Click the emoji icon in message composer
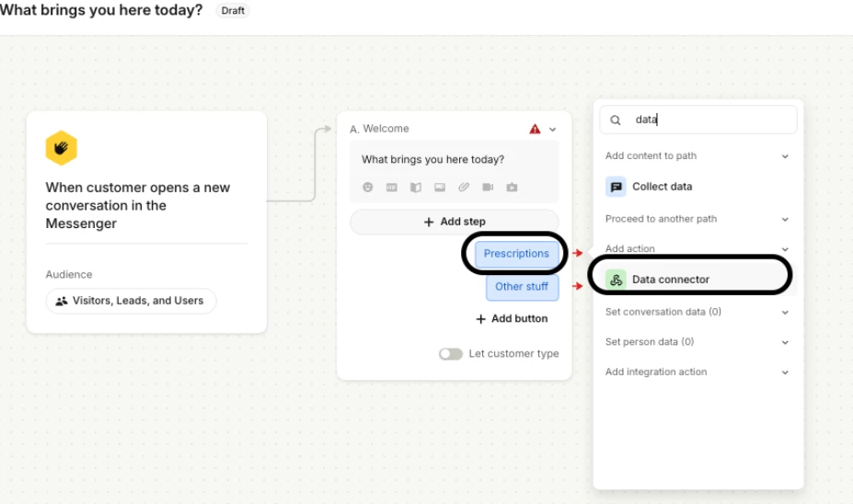 368,188
